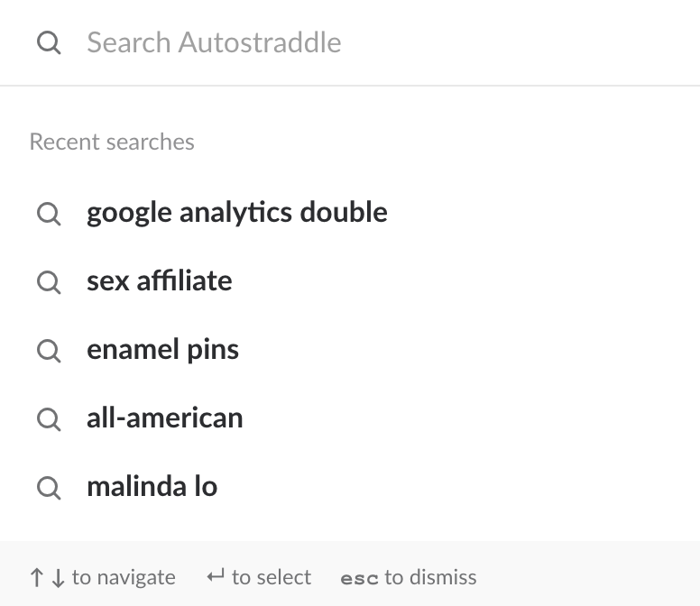The height and width of the screenshot is (606, 700).
Task: Click magnifier icon beside google analytics double
Action: pos(49,214)
